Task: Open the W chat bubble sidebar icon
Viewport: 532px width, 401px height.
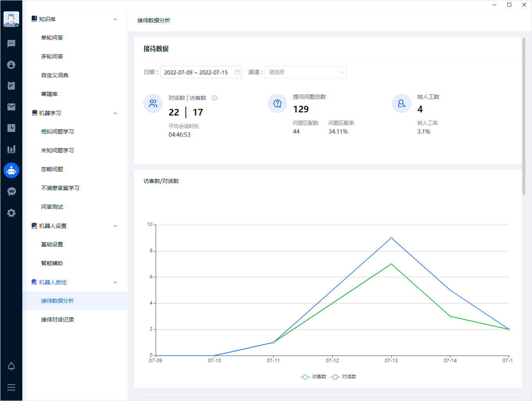Action: click(x=11, y=191)
